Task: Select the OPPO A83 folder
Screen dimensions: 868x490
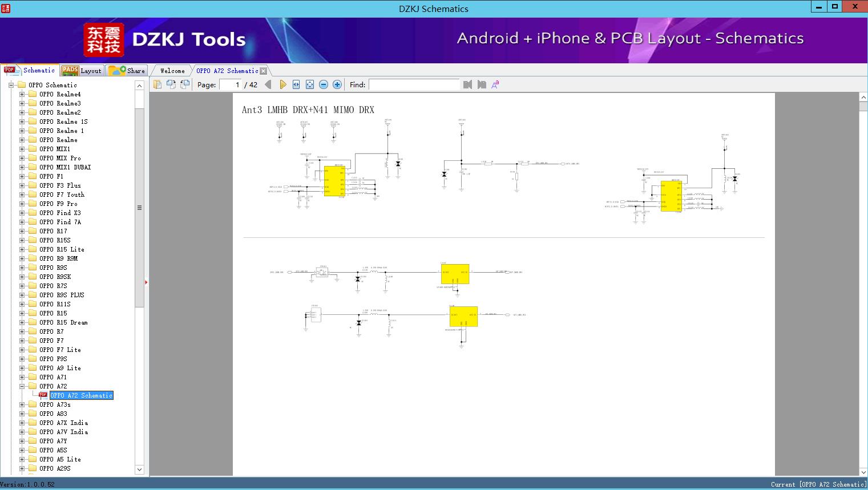Action: pos(53,414)
